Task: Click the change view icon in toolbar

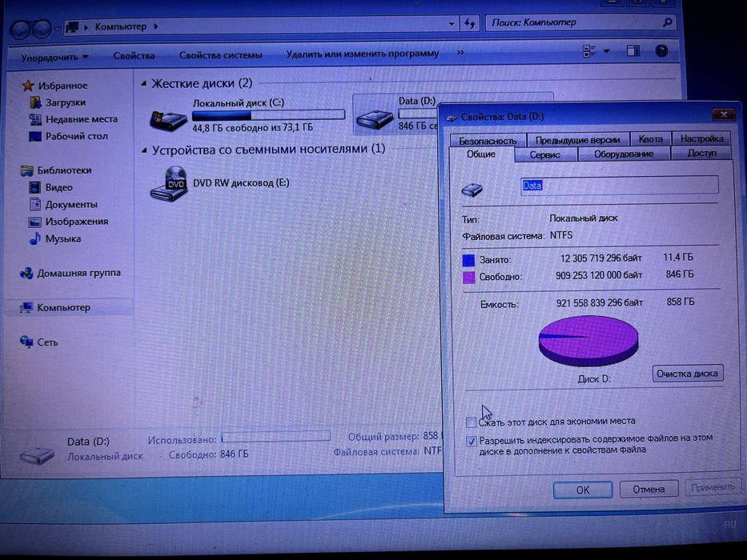Action: 590,51
